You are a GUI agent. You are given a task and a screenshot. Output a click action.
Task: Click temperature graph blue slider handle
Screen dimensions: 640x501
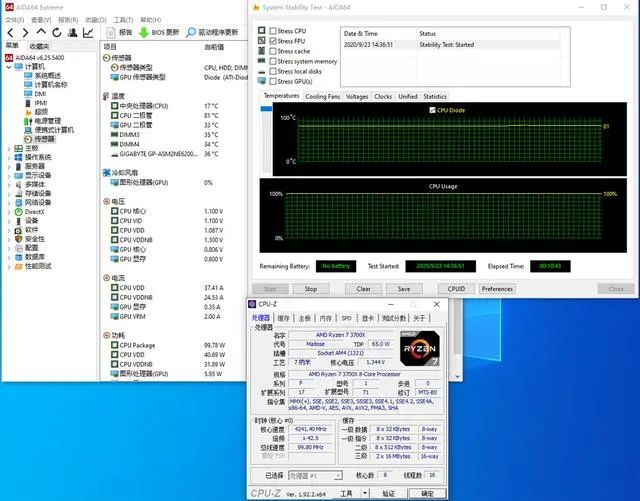[x=266, y=108]
